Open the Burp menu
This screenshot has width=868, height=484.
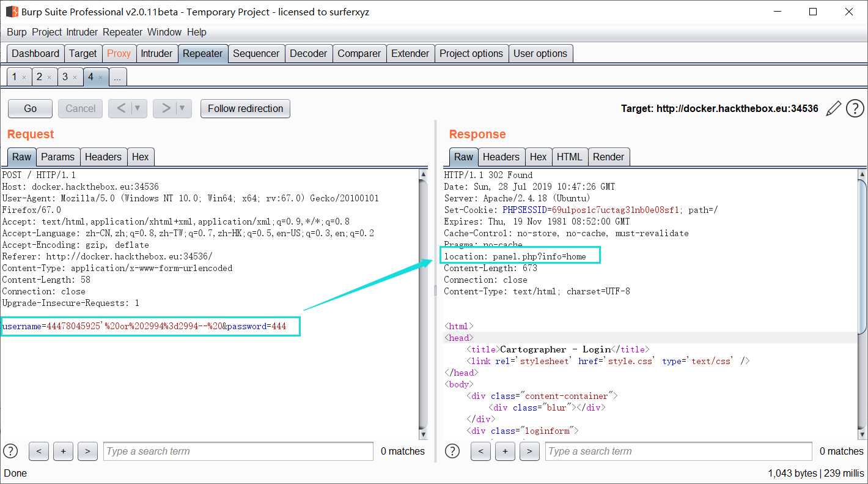coord(17,32)
